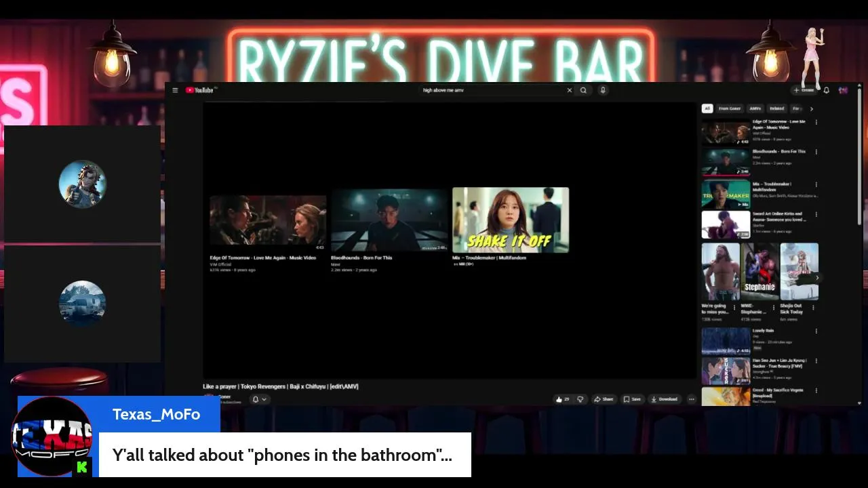This screenshot has width=868, height=488.
Task: Open the 'Shojis Out Sick Today' short thumbnail
Action: [x=799, y=271]
